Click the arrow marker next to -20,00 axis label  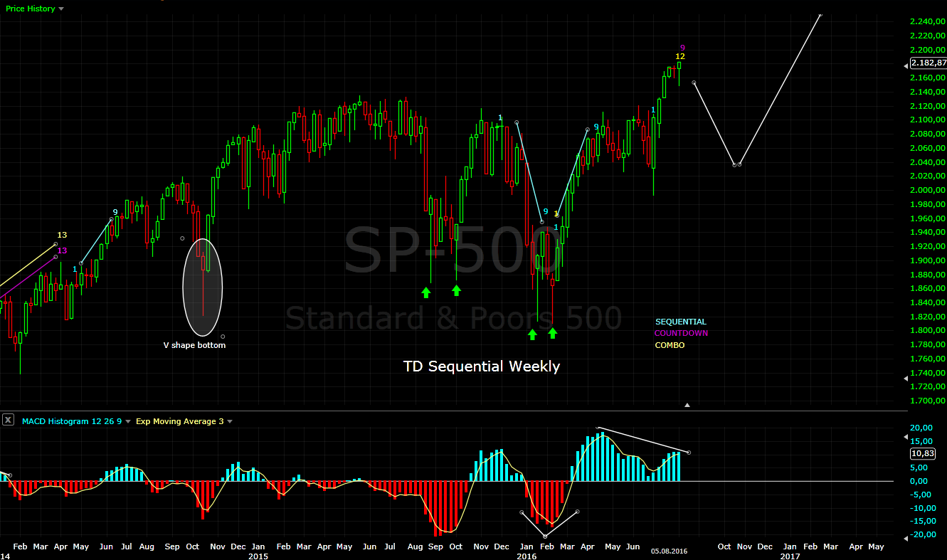905,539
